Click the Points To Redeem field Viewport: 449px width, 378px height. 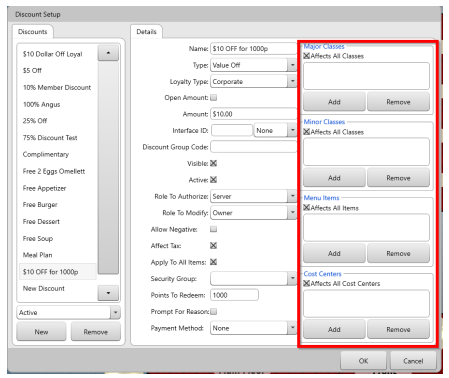pos(234,295)
